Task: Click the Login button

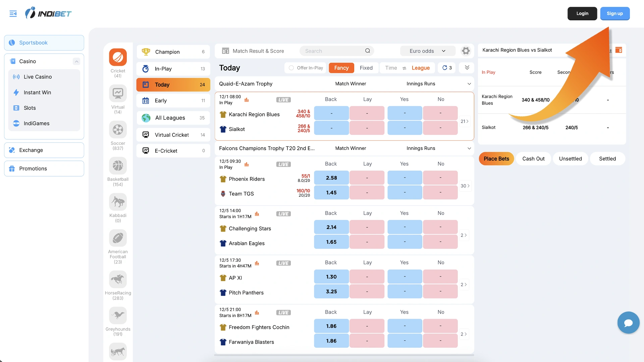Action: tap(582, 13)
